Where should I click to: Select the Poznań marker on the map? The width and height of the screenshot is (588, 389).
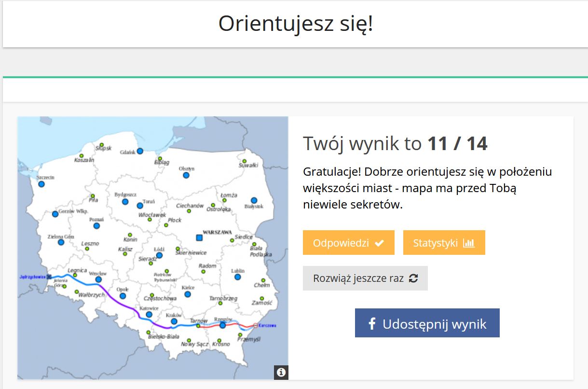[96, 226]
